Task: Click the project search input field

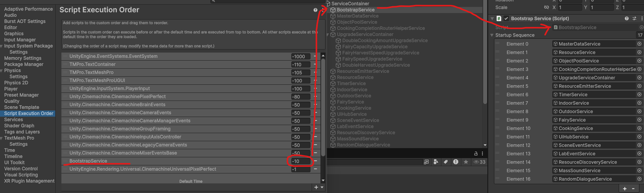Action: tap(374, 162)
